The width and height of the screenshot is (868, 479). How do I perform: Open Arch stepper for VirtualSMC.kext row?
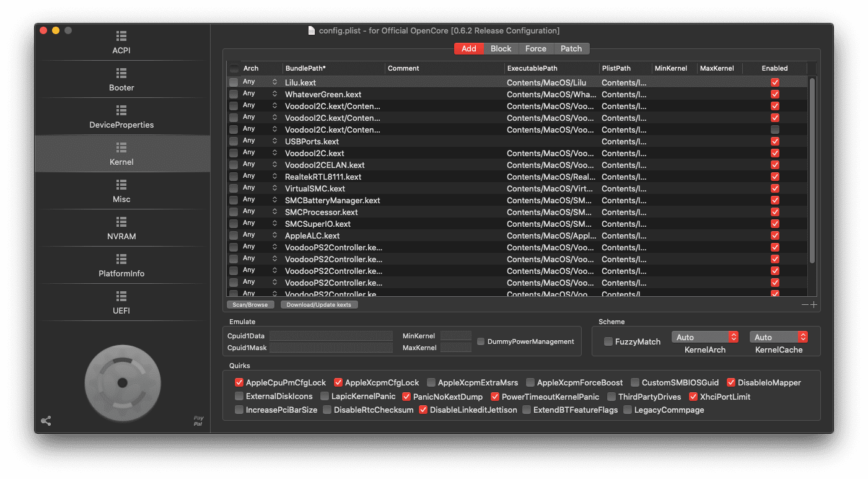coord(274,188)
